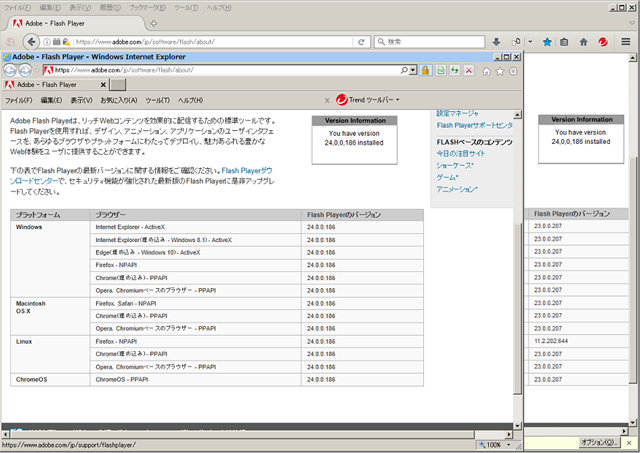Click IE favorites star icon
The height and width of the screenshot is (453, 640).
pos(500,71)
